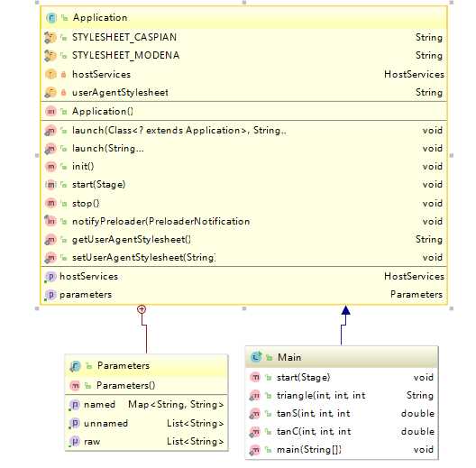Click the parameters property icon
The height and width of the screenshot is (468, 476).
[50, 295]
